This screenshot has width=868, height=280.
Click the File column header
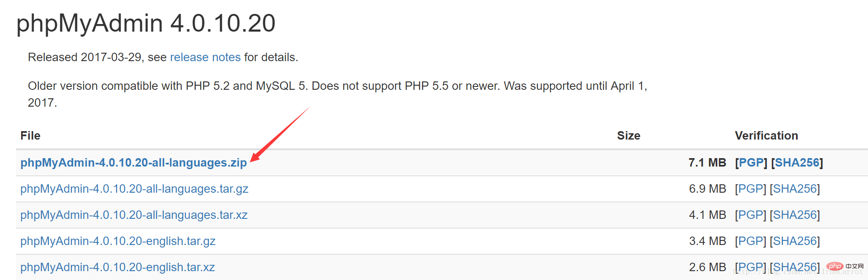(x=30, y=135)
